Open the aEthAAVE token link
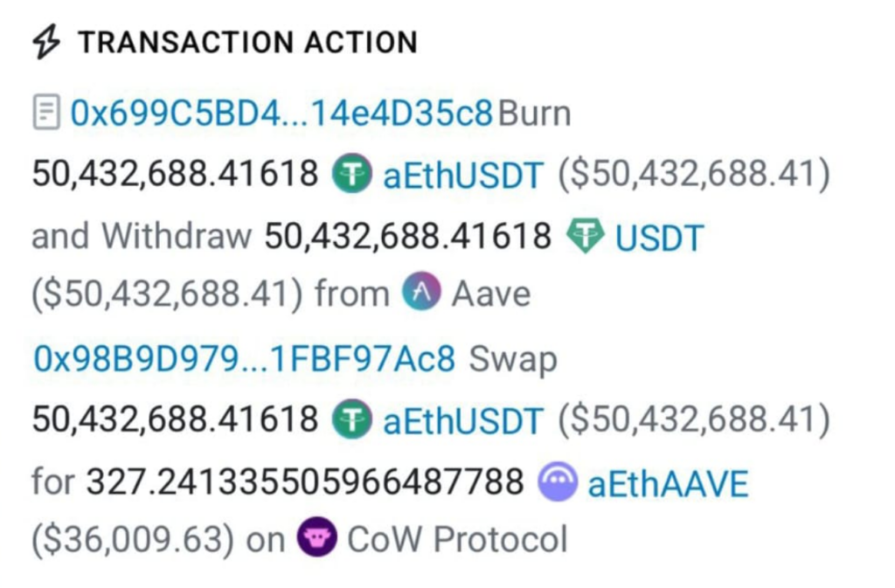 668,481
